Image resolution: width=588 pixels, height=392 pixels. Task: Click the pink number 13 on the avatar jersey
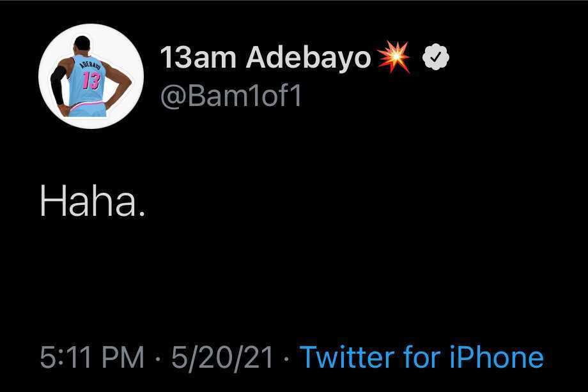pyautogui.click(x=91, y=81)
